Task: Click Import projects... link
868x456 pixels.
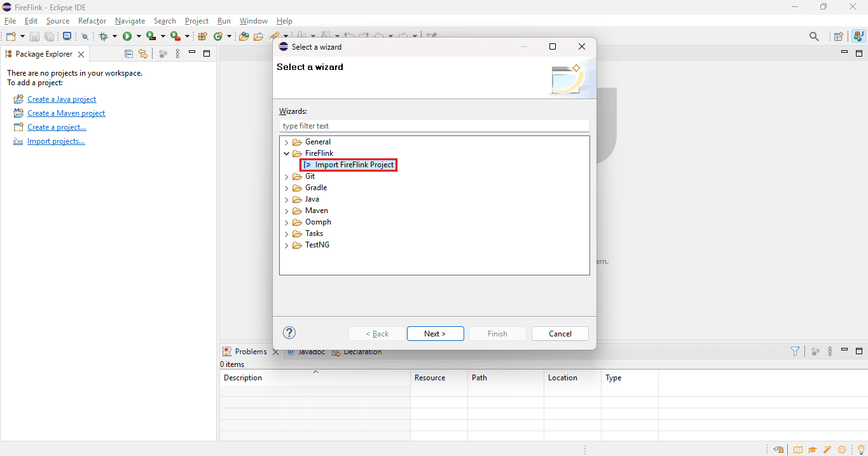Action: tap(56, 141)
